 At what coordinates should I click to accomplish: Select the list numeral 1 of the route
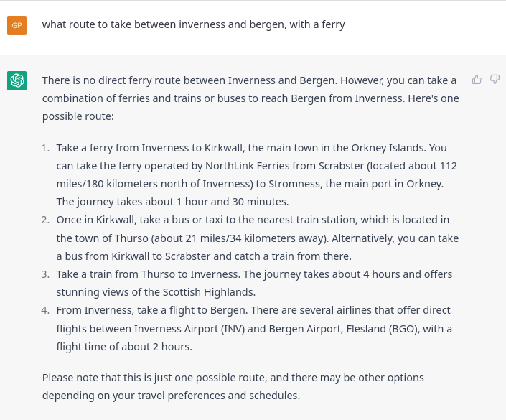coord(45,148)
